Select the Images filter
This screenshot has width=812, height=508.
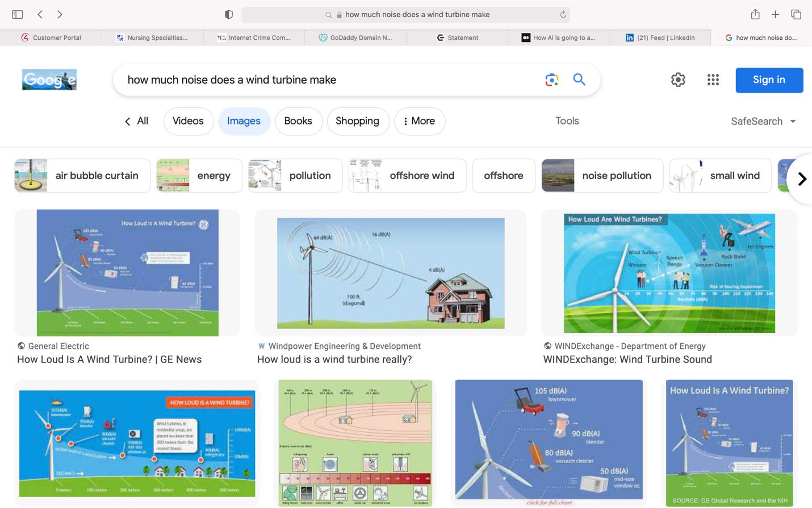click(244, 121)
